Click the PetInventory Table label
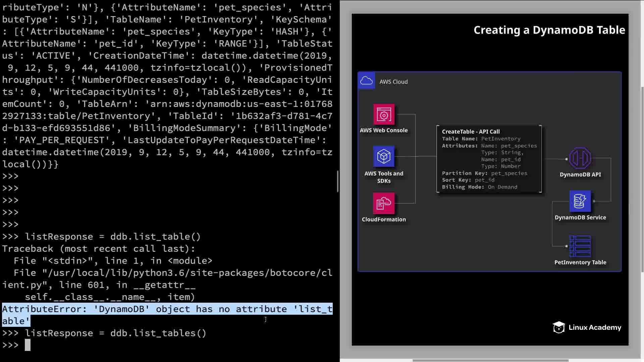The width and height of the screenshot is (644, 362). click(580, 262)
